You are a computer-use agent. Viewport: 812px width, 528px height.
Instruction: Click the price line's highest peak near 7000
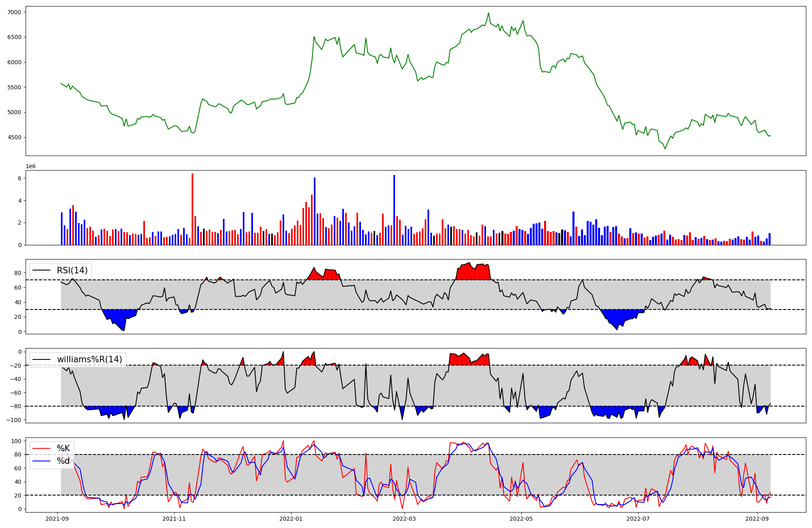pos(488,13)
